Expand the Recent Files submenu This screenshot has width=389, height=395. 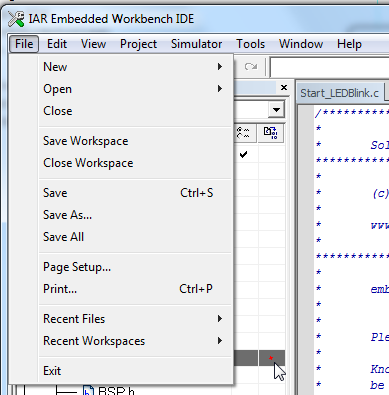[x=135, y=319]
